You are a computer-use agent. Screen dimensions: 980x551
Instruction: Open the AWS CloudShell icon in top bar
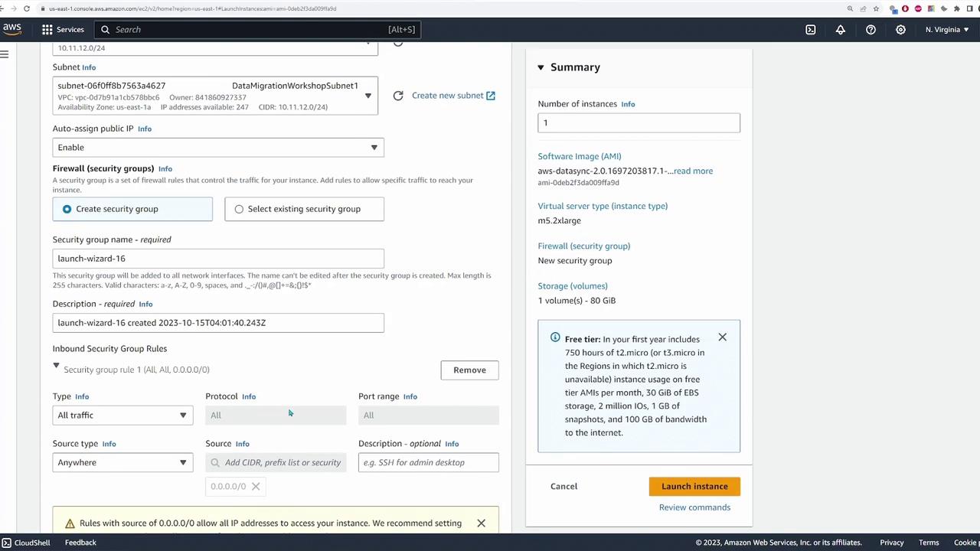[x=811, y=29]
